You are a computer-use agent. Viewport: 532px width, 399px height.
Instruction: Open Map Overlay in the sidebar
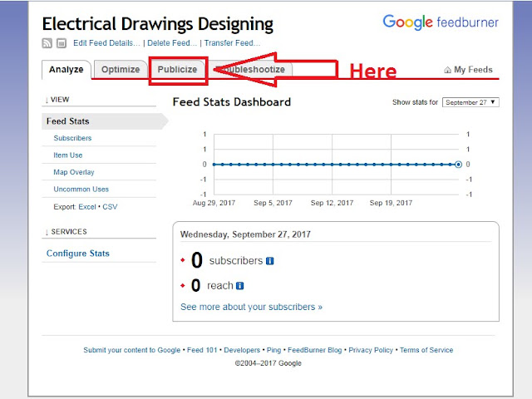[74, 172]
